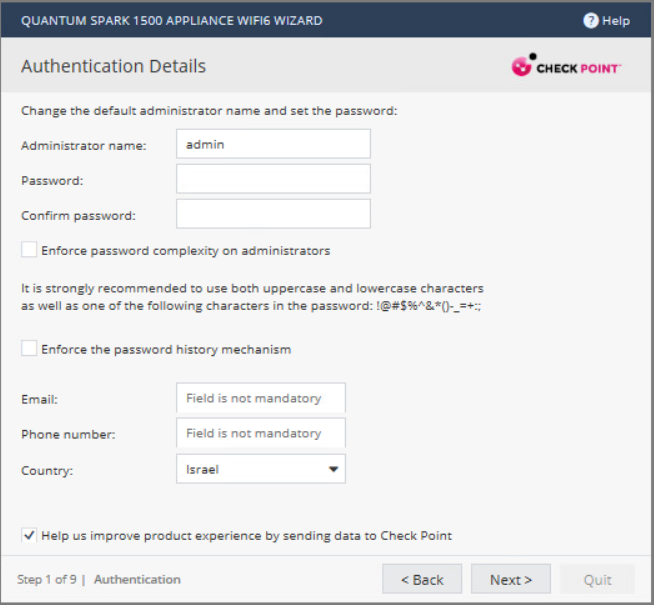654x605 pixels.
Task: Click into the Password field
Action: tap(273, 179)
